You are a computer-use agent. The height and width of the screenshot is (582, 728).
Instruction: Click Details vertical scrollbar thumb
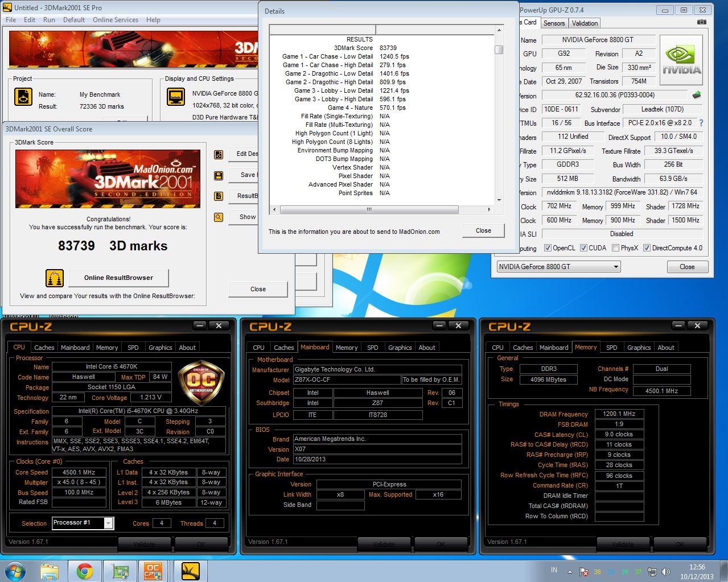pos(499,49)
